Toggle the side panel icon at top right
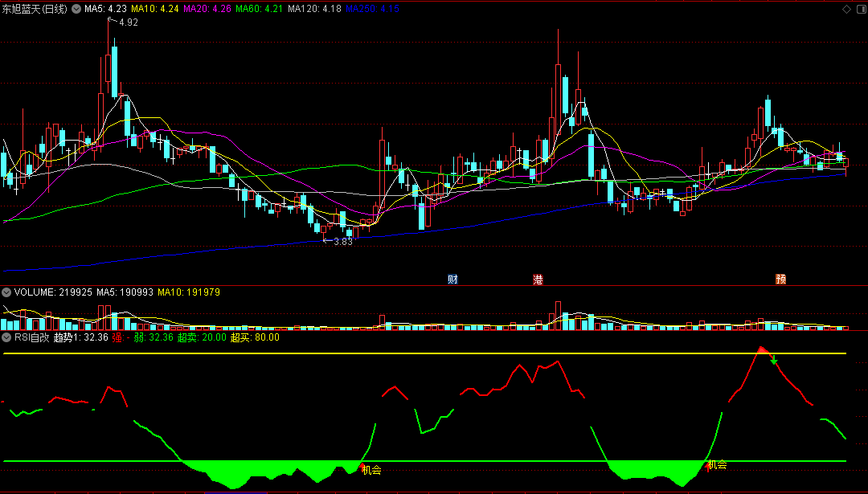The height and width of the screenshot is (494, 868). [860, 9]
